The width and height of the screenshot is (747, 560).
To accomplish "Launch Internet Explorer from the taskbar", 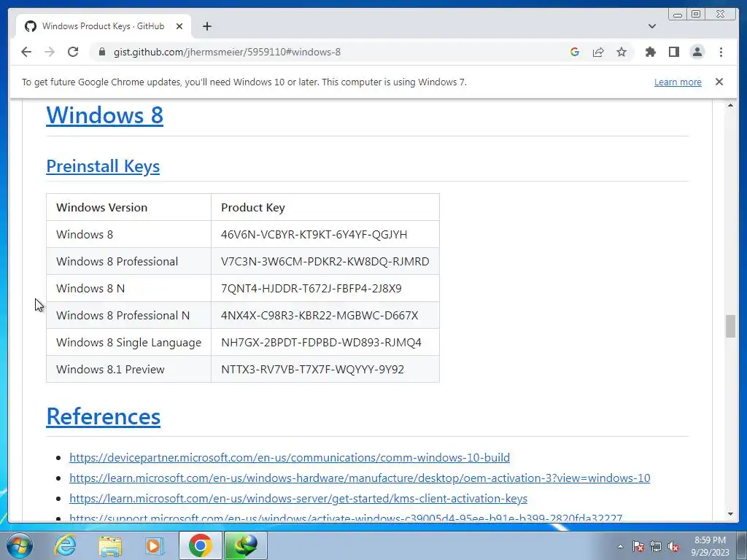I will tap(65, 545).
